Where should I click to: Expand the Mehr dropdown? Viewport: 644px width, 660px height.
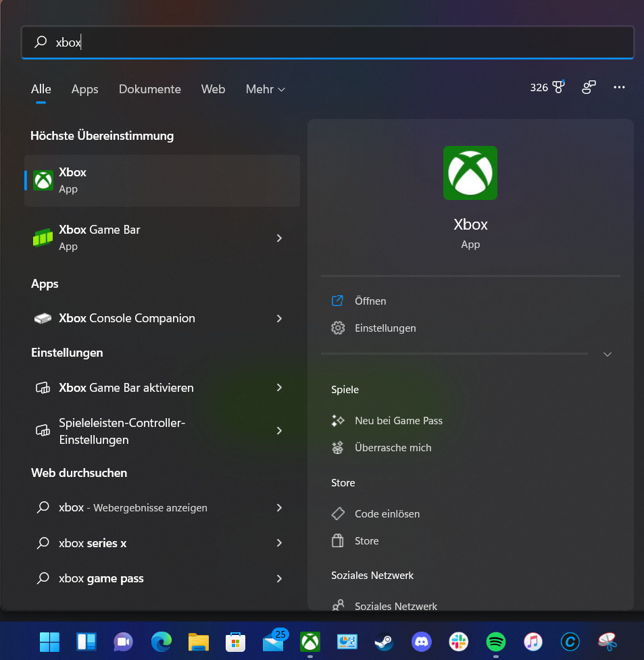coord(266,89)
